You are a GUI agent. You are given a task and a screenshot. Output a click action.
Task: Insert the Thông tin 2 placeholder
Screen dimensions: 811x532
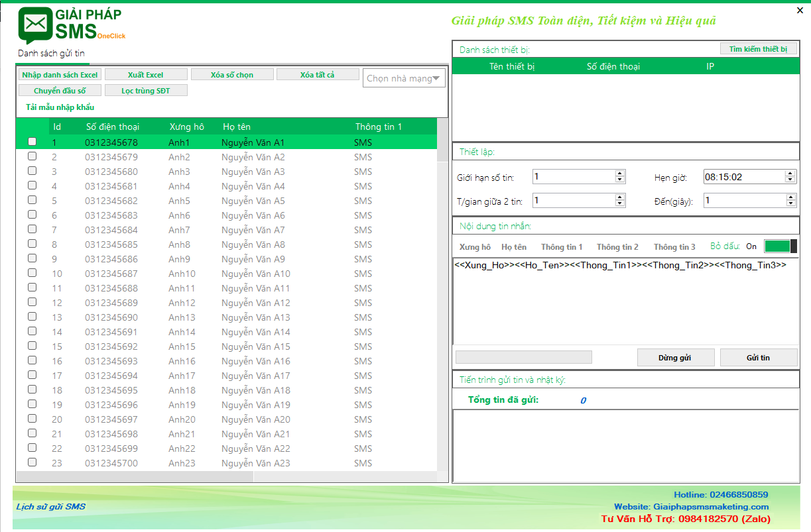click(x=617, y=247)
